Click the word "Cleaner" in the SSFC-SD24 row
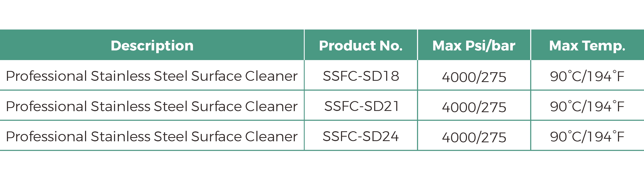644x180 pixels. point(271,137)
